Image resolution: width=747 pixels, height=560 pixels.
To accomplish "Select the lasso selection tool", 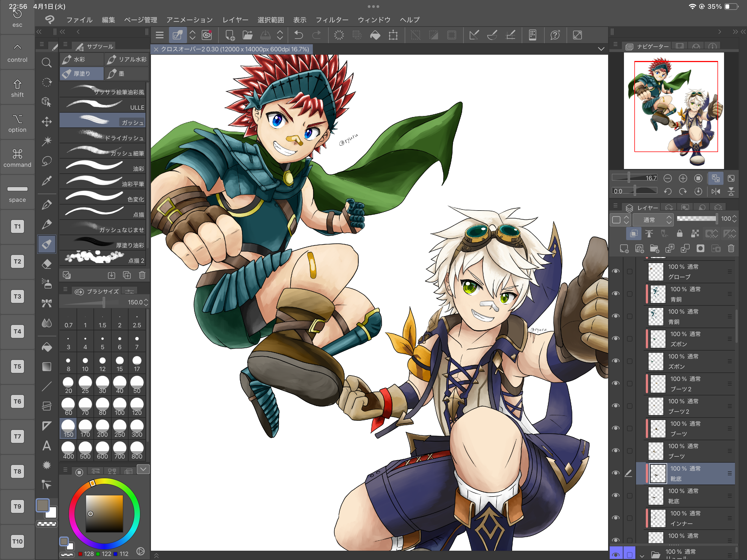I will (46, 161).
